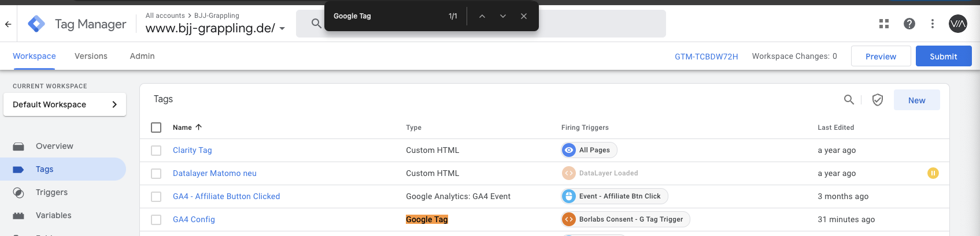Viewport: 980px width, 236px height.
Task: Tick the select-all checkbox in Tags header
Action: coord(156,128)
